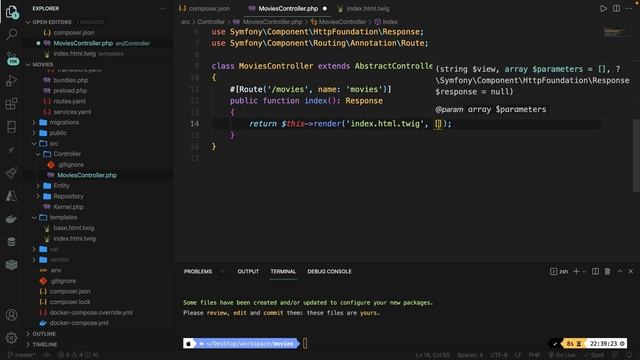640x360 pixels.
Task: Switch to the composer.json editor tab
Action: (x=204, y=9)
